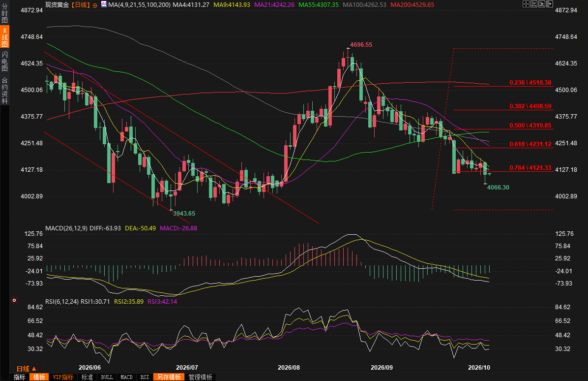Click the crosshair cursor icon at top right

tap(526, 4)
